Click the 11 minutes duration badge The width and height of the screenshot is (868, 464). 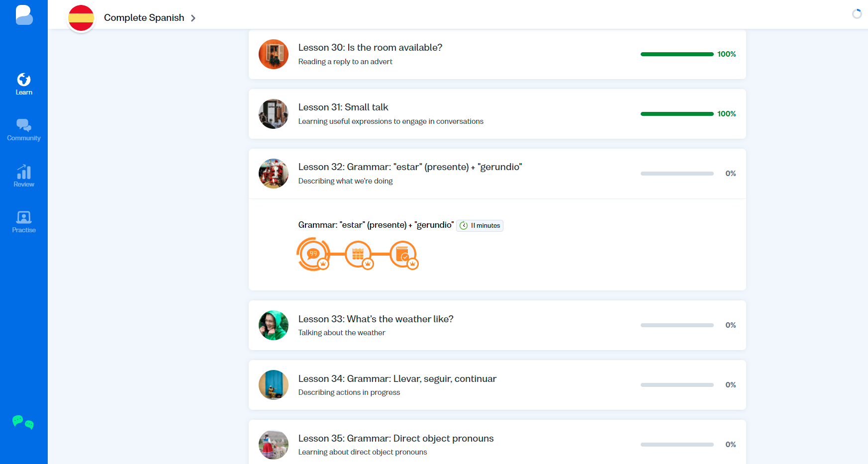[480, 226]
